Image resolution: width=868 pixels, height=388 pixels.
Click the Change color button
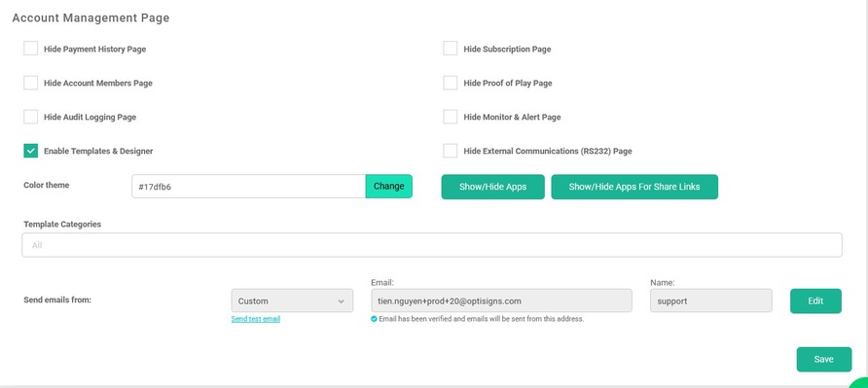click(388, 187)
